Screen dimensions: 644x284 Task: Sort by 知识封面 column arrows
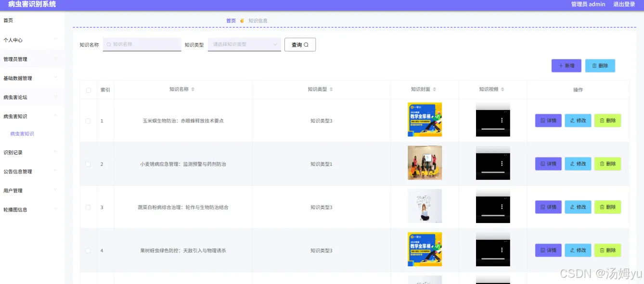coord(435,89)
